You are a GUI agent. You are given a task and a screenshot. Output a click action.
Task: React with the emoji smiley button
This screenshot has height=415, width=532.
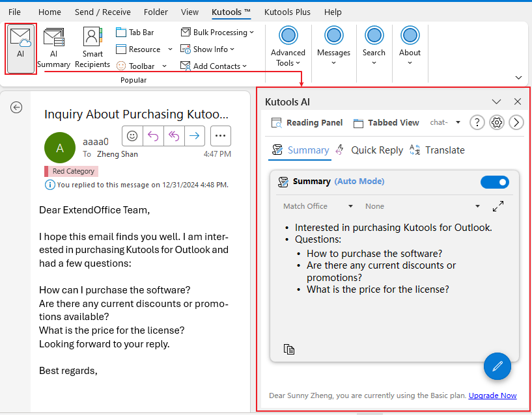point(132,135)
